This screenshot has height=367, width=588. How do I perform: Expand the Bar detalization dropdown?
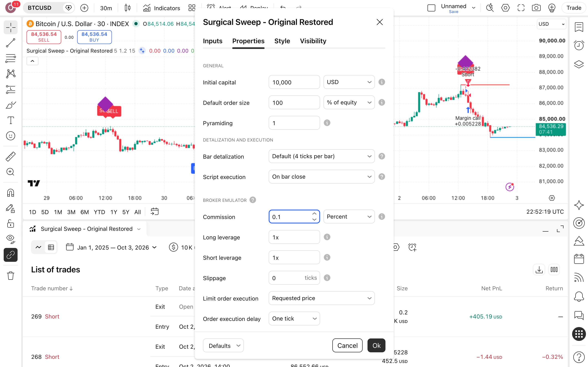(321, 156)
